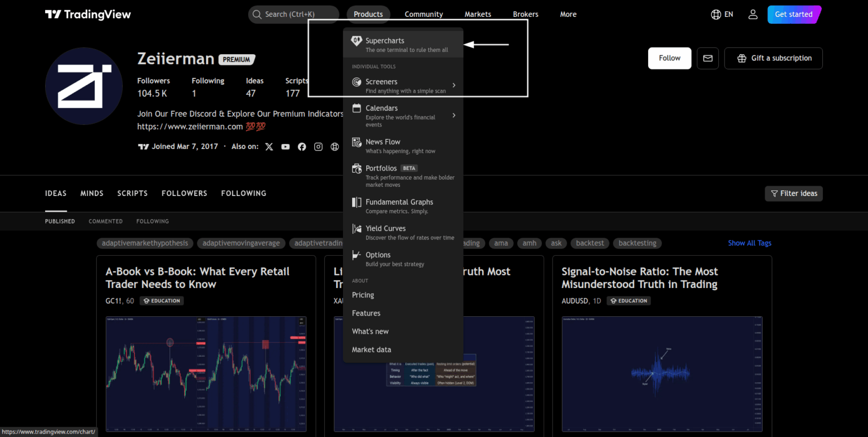
Task: Switch to the SCRIPTS tab
Action: 132,193
